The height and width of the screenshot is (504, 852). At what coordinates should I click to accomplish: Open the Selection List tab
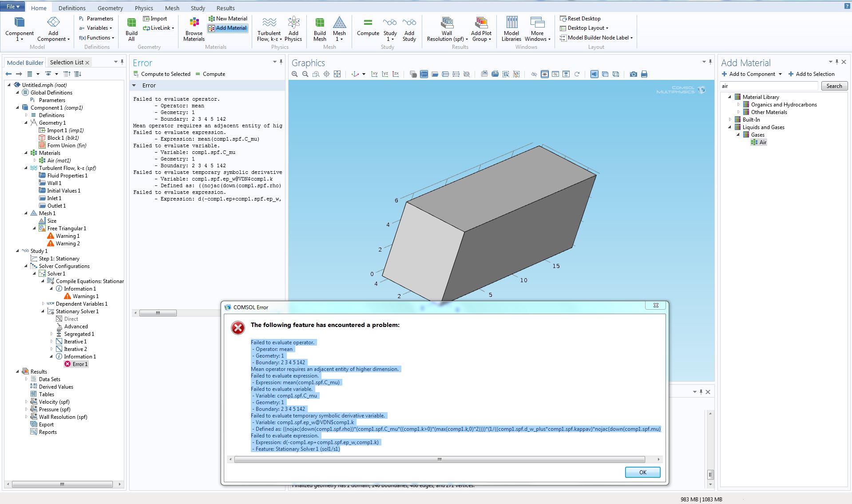click(x=67, y=63)
